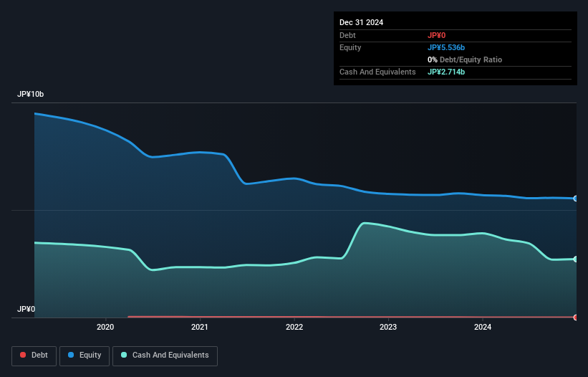Image resolution: width=588 pixels, height=377 pixels.
Task: Toggle the Debt legend button
Action: pos(34,355)
